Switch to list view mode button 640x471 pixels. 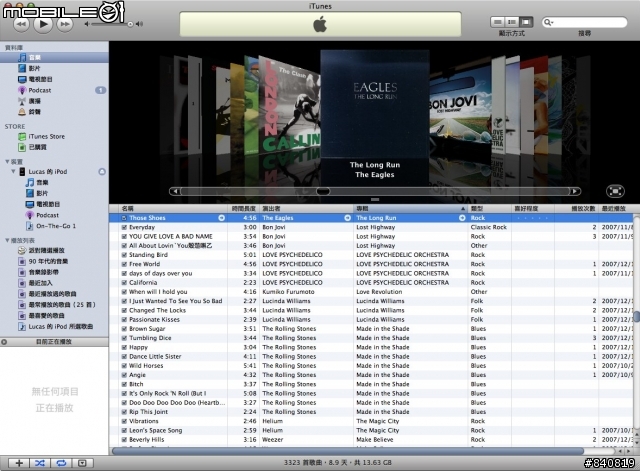[x=498, y=22]
